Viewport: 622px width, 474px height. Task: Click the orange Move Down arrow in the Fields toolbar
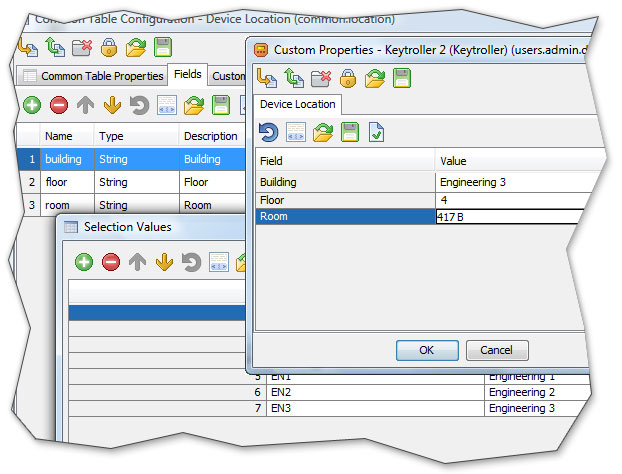(x=112, y=105)
